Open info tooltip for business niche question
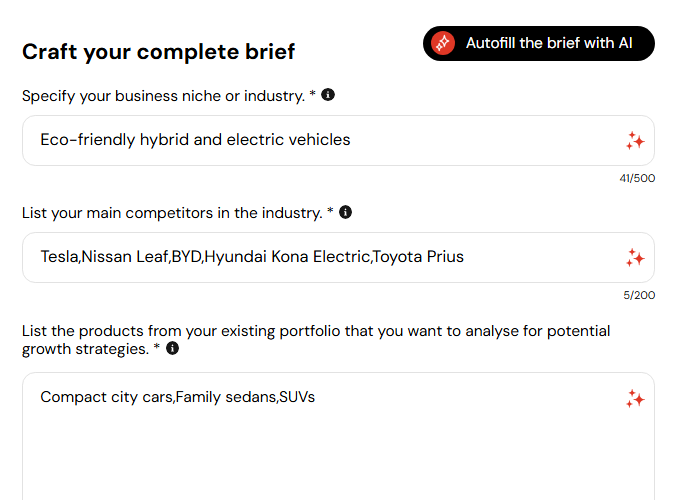Image resolution: width=676 pixels, height=500 pixels. point(328,94)
